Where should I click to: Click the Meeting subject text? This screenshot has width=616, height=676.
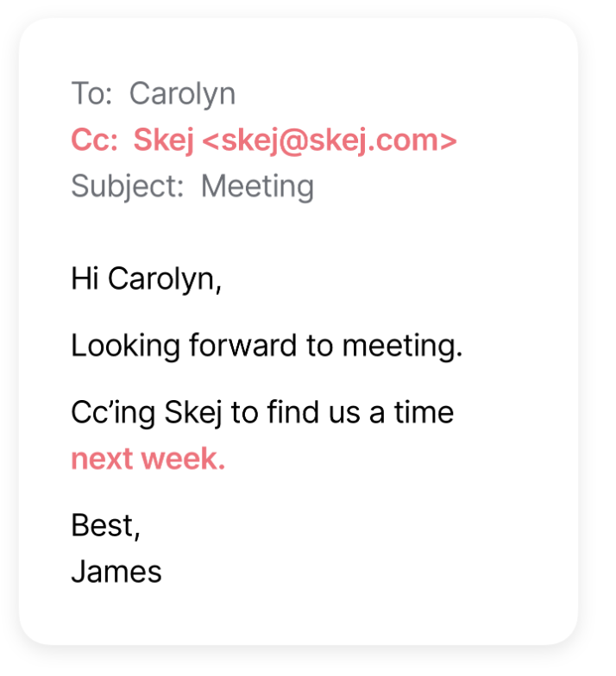tap(257, 187)
